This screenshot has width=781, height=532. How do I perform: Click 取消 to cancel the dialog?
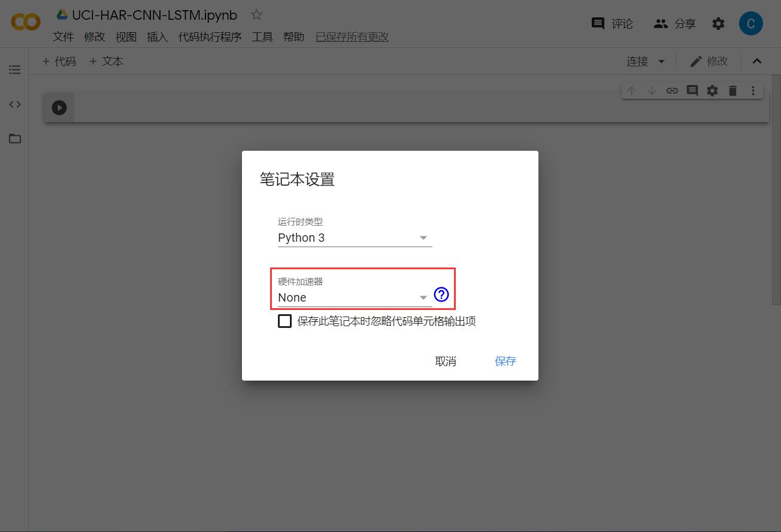coord(446,361)
